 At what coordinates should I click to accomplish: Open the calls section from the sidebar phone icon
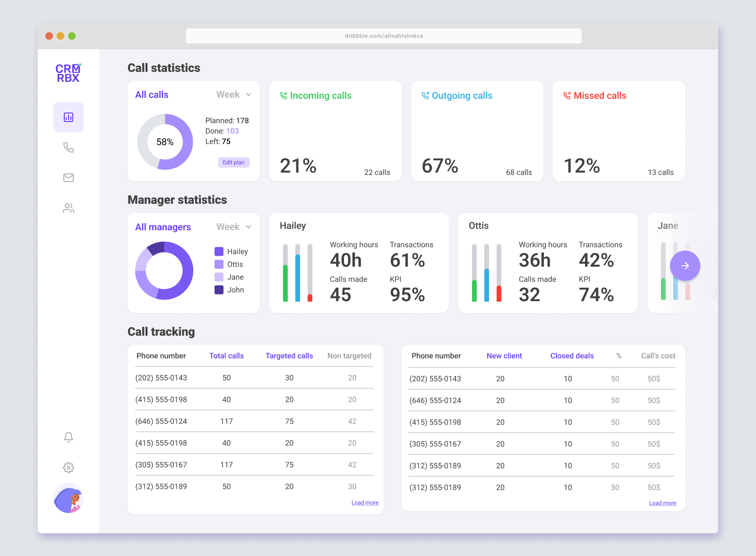[x=68, y=148]
